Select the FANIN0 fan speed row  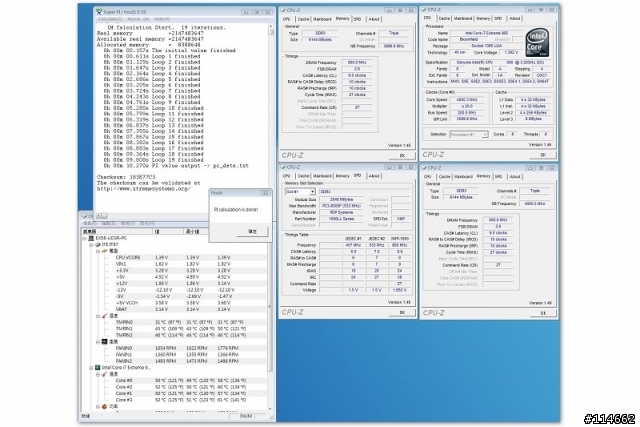coord(175,348)
